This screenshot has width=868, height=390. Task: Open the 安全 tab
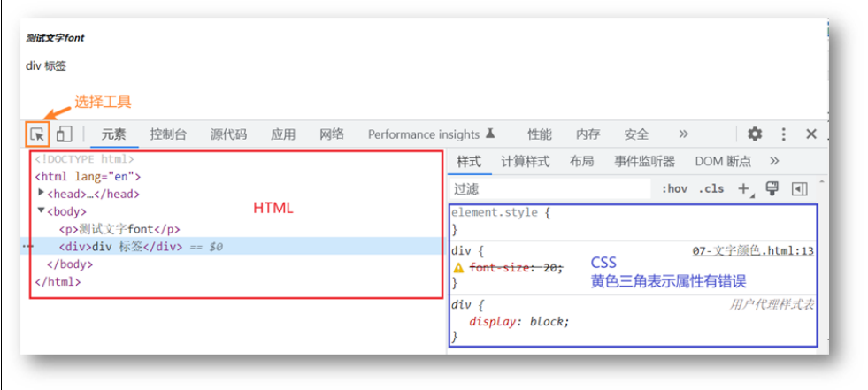tap(636, 134)
